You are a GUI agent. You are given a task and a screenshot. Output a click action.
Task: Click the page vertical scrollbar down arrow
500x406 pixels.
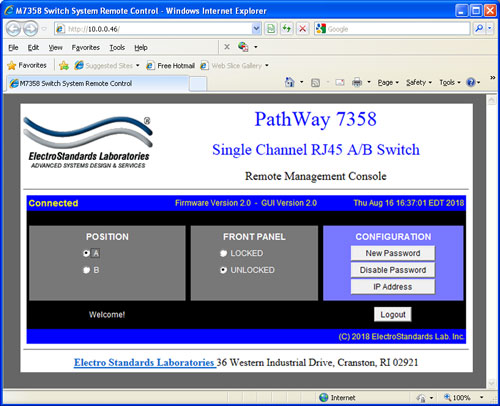point(492,383)
